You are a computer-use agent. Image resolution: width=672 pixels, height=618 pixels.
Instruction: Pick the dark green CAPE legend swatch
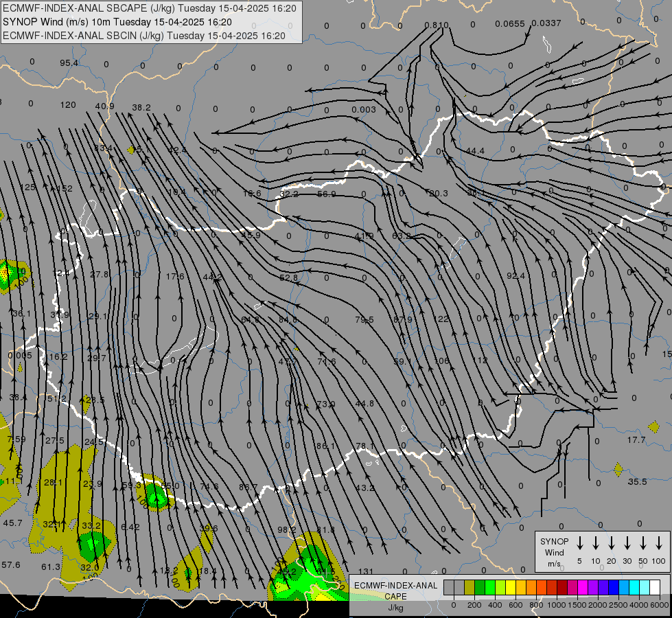coord(480,588)
